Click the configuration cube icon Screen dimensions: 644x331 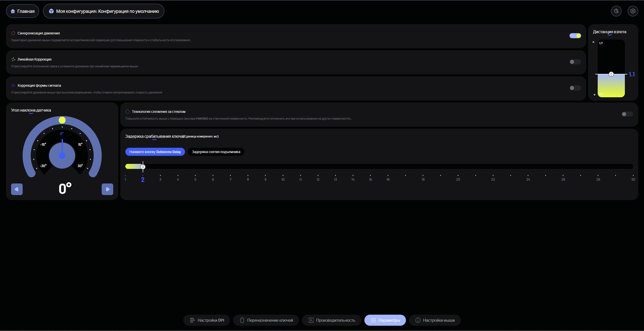51,11
